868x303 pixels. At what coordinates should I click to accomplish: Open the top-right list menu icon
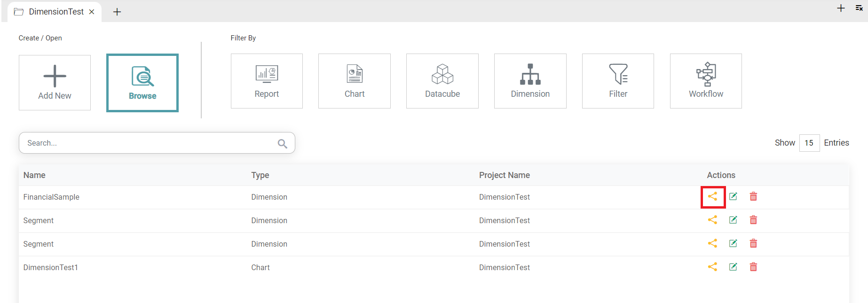tap(859, 8)
